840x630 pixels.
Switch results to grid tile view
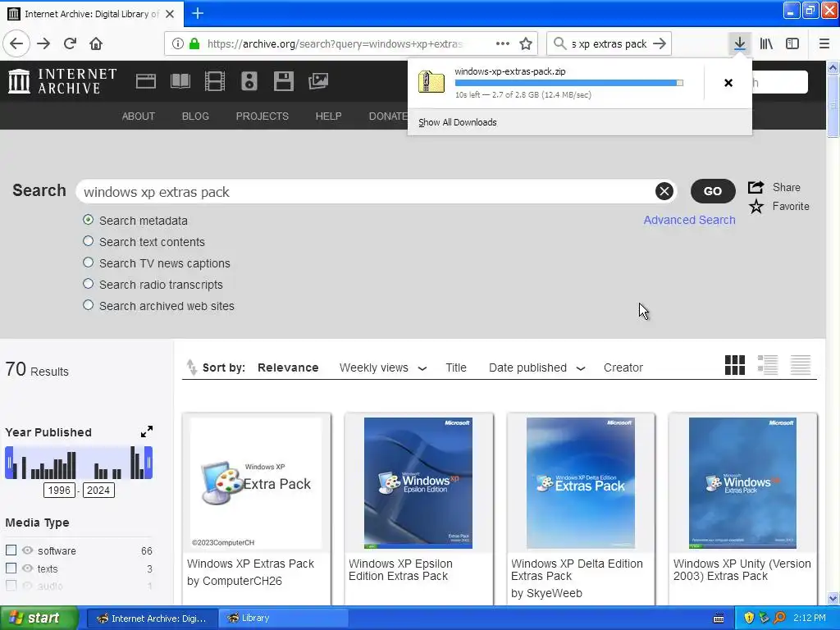click(x=734, y=365)
